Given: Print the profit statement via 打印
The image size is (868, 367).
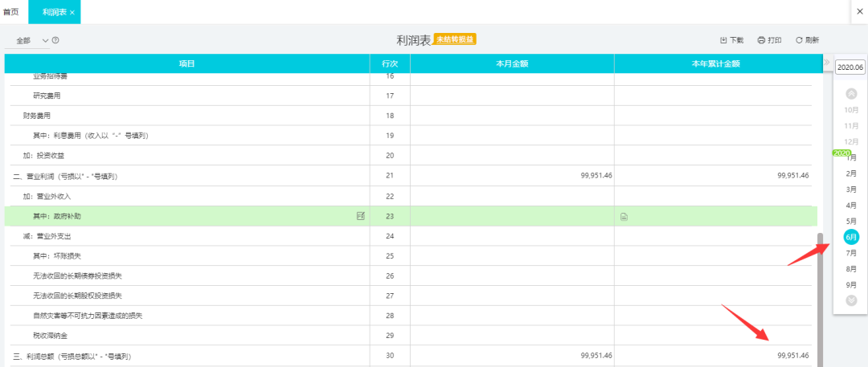Looking at the screenshot, I should (x=769, y=39).
